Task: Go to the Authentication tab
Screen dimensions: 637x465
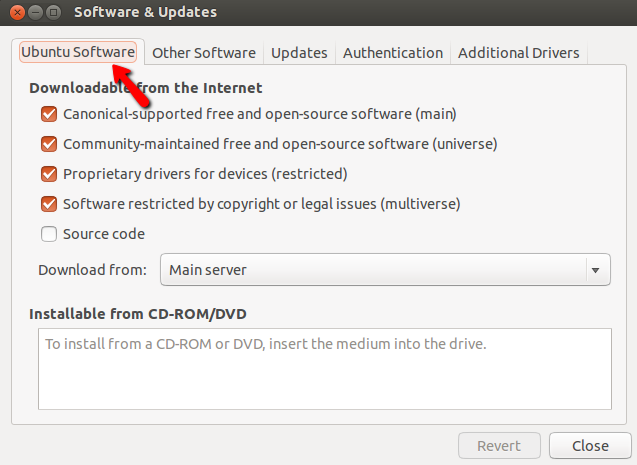Action: pos(393,53)
